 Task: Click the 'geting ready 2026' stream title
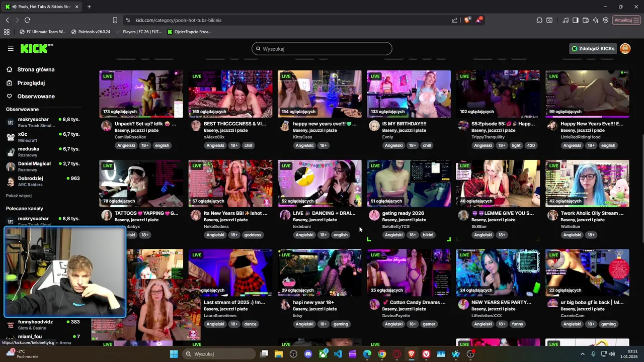click(403, 213)
